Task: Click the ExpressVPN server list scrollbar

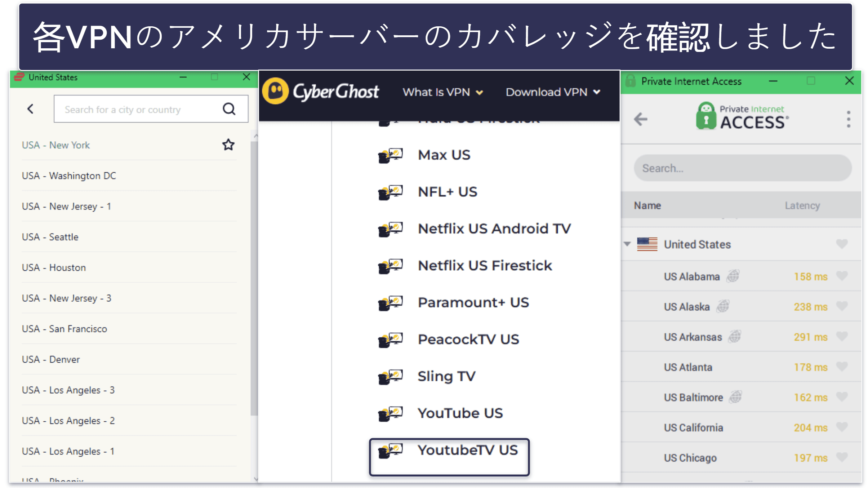Action: coord(254,278)
